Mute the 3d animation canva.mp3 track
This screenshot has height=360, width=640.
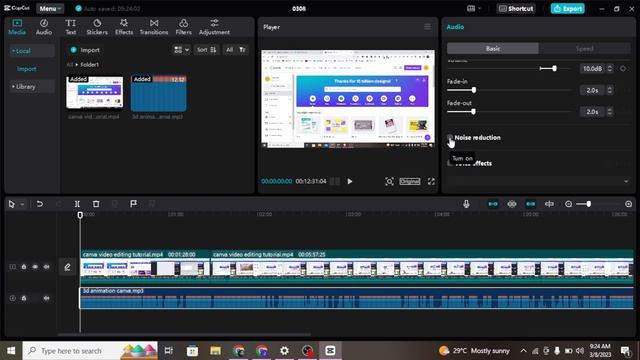(x=47, y=298)
